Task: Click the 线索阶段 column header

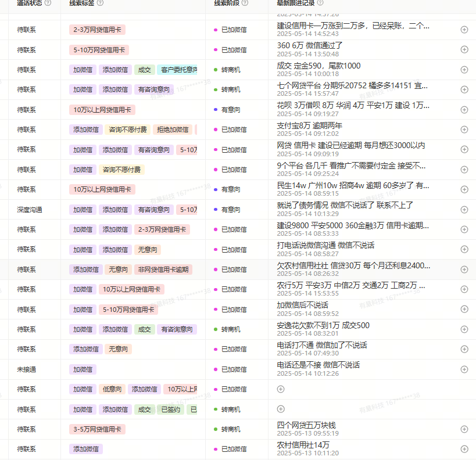Action: (x=227, y=3)
